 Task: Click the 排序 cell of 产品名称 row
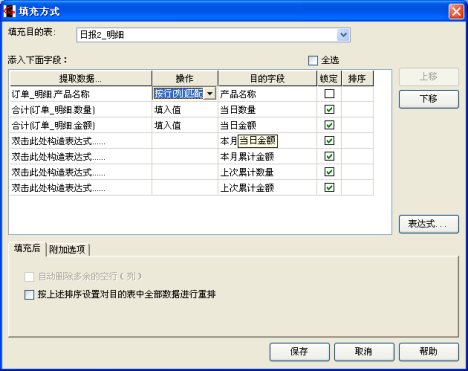[x=357, y=94]
